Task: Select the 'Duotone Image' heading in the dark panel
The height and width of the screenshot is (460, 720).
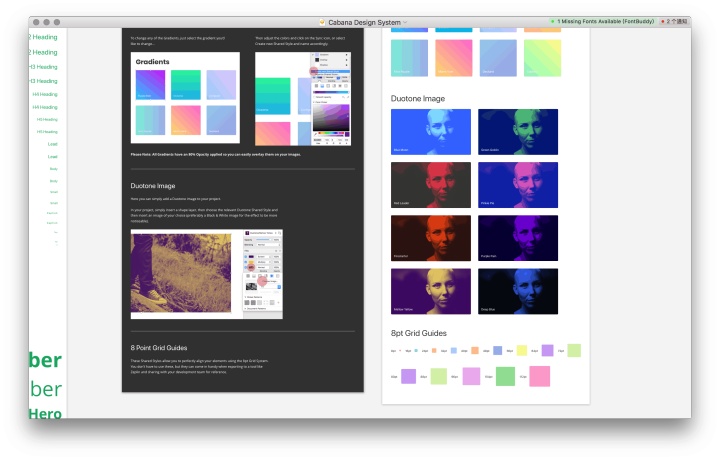Action: (x=152, y=185)
